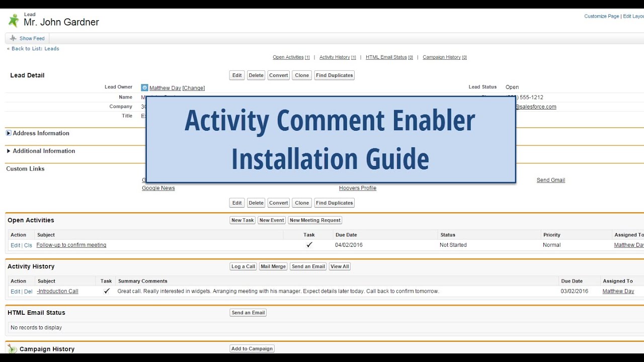Edit the Introduction Call activity
The image size is (644, 362).
pyautogui.click(x=16, y=292)
